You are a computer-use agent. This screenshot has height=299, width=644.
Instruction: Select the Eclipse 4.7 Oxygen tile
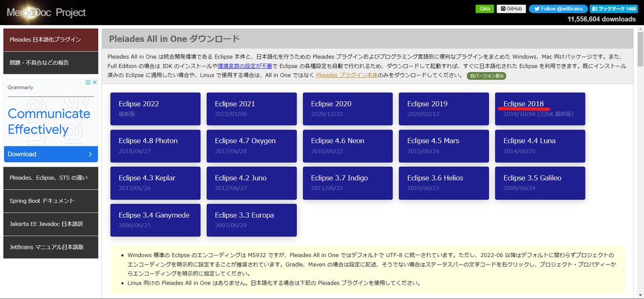pos(252,146)
